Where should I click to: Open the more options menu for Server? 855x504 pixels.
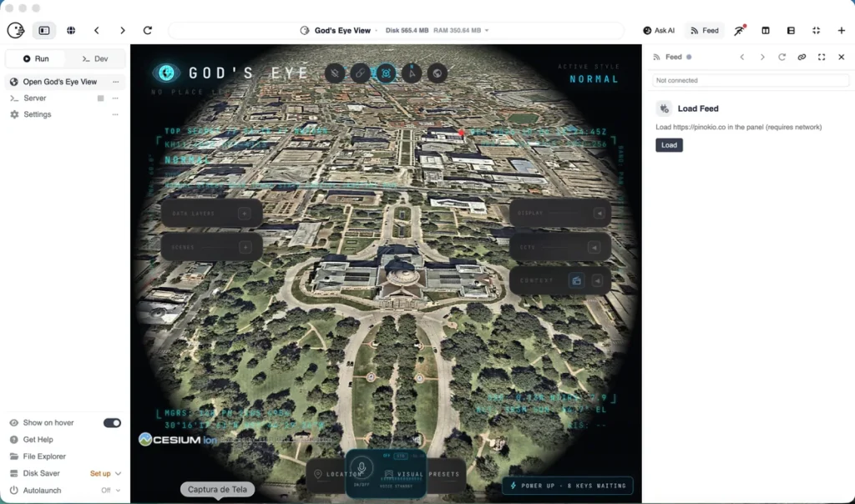pyautogui.click(x=115, y=98)
